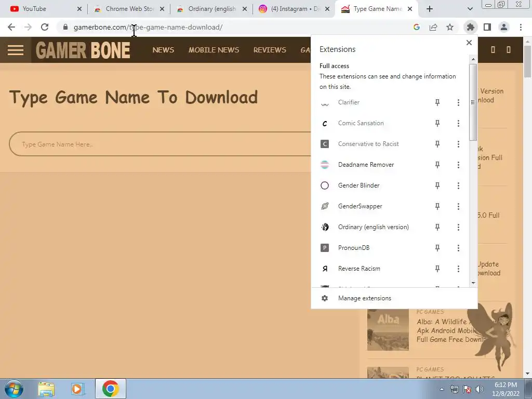Click the Reverse Racism extension icon
The width and height of the screenshot is (532, 399).
coord(325,269)
